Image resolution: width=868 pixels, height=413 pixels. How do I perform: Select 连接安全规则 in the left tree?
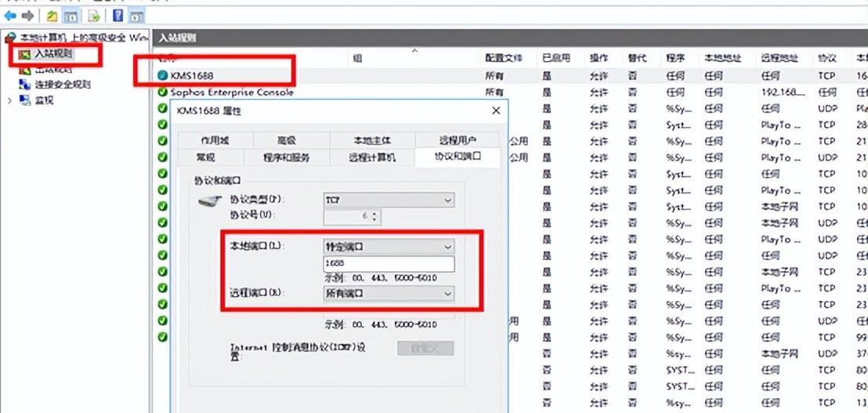click(63, 84)
